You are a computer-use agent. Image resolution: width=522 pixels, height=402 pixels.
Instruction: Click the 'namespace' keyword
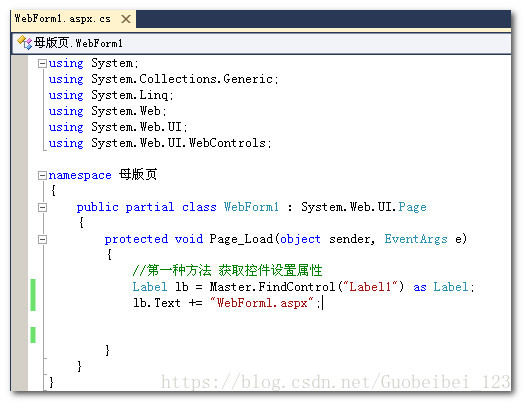(80, 175)
